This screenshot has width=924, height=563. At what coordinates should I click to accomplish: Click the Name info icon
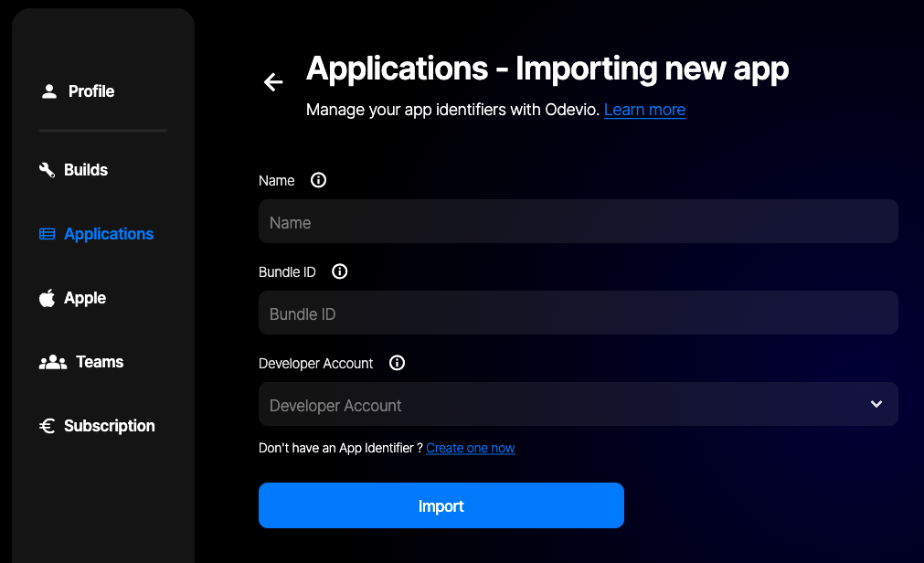pos(318,180)
